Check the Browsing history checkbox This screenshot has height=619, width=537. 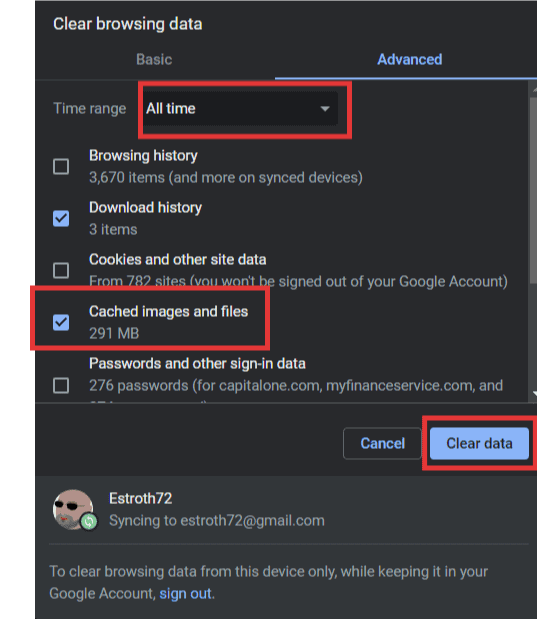(61, 167)
